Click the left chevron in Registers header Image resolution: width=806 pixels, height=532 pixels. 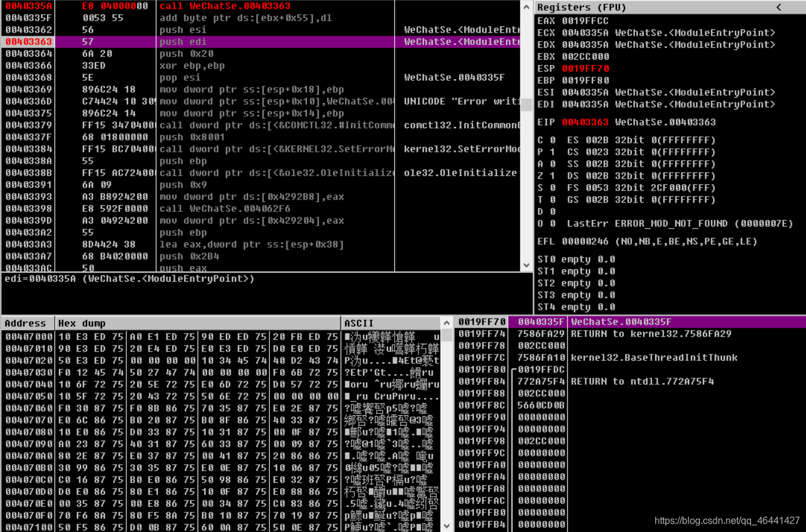click(x=779, y=7)
